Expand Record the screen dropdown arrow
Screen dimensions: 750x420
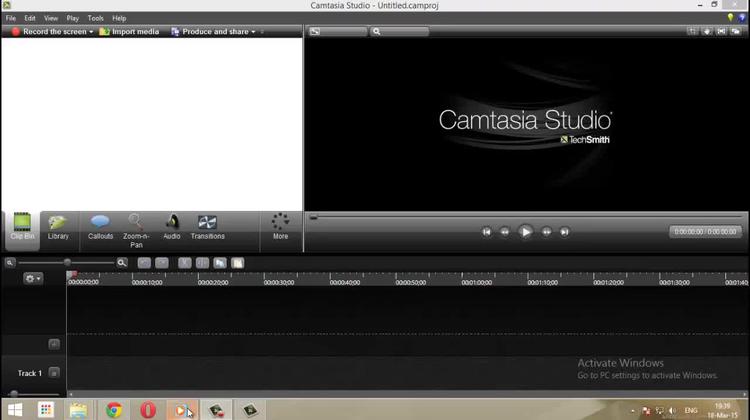(x=91, y=32)
